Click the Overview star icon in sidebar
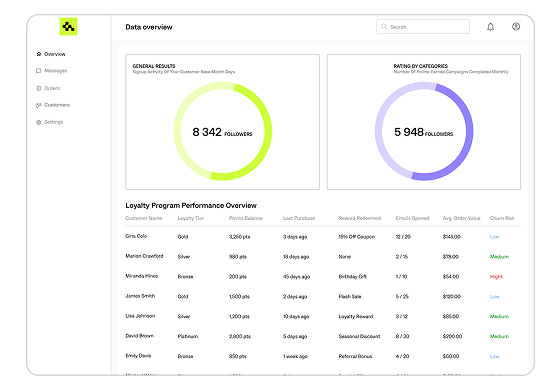The height and width of the screenshot is (390, 560). pos(39,54)
